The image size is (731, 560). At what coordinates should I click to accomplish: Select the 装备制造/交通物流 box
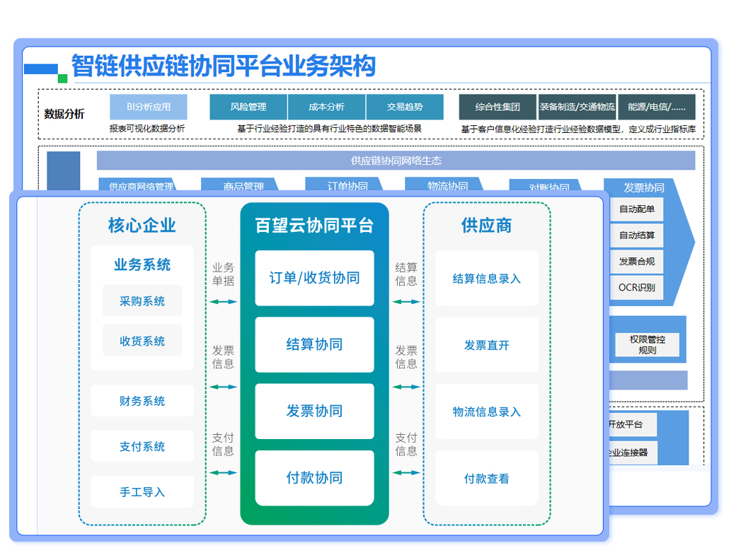(x=577, y=107)
